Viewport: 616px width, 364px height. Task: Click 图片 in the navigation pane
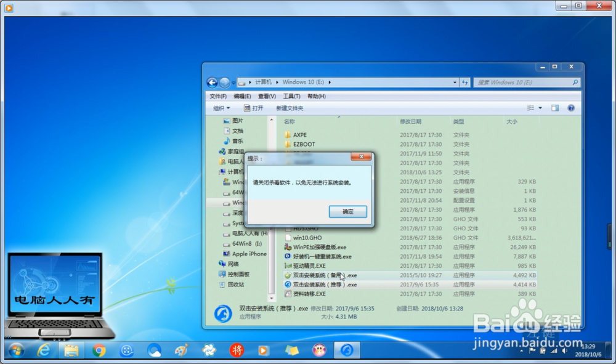tap(237, 121)
